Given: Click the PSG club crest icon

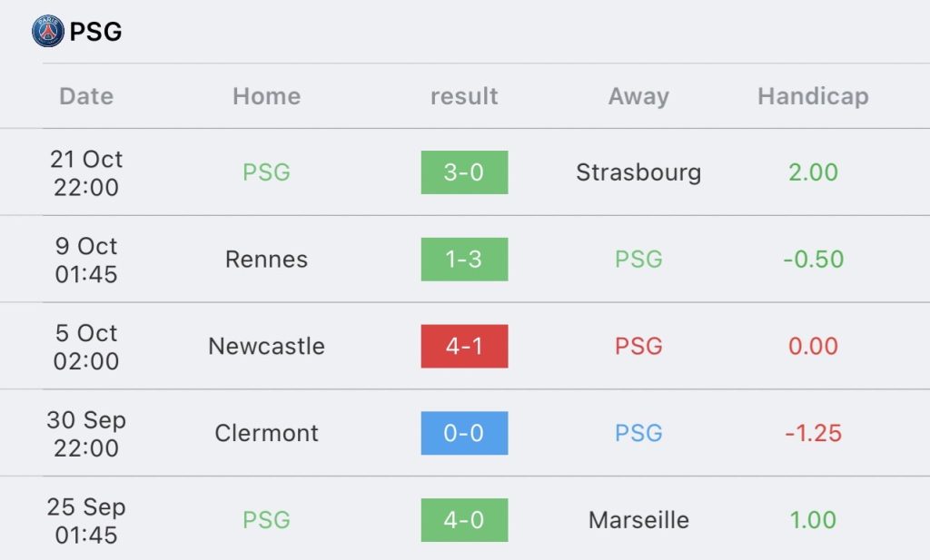Looking at the screenshot, I should pyautogui.click(x=48, y=32).
